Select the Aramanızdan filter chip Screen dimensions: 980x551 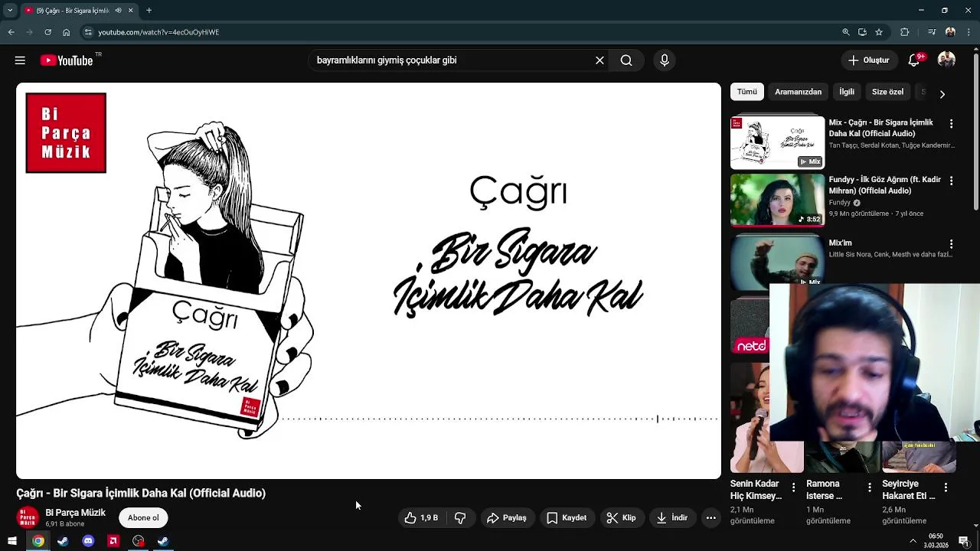coord(798,92)
